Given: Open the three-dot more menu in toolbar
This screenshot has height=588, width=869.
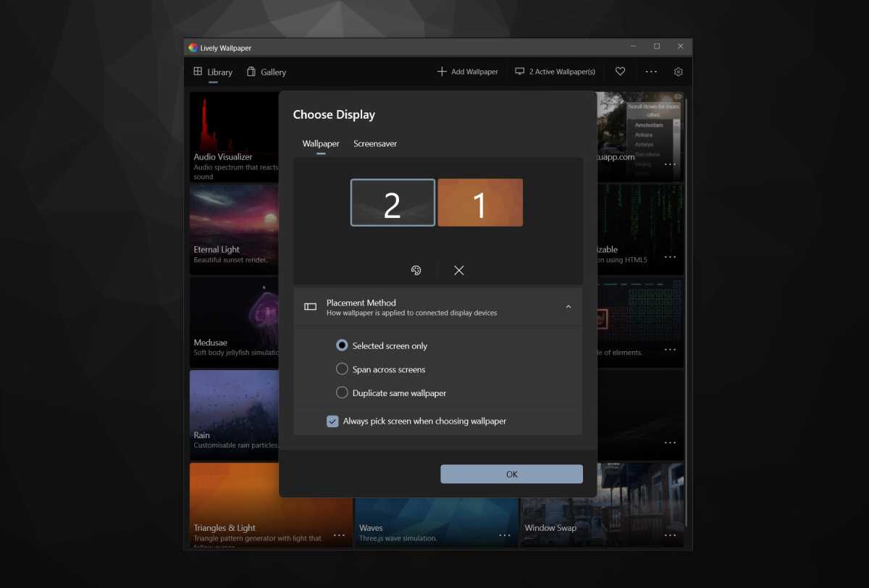Looking at the screenshot, I should pyautogui.click(x=651, y=72).
